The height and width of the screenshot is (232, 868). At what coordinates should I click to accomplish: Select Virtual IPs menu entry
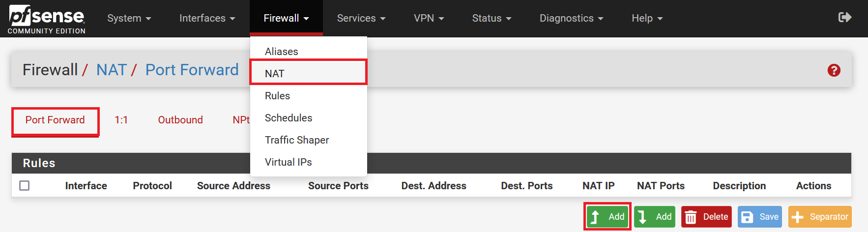[x=288, y=162]
